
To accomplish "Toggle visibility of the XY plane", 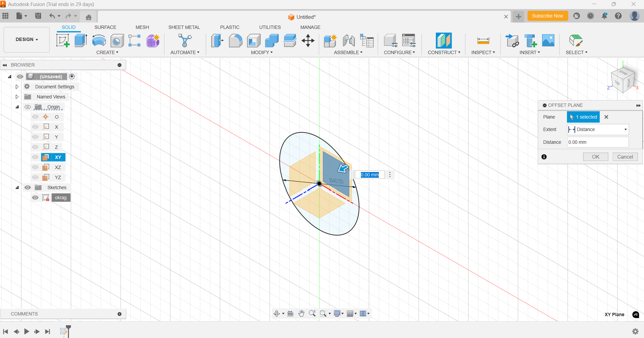I will tap(35, 157).
